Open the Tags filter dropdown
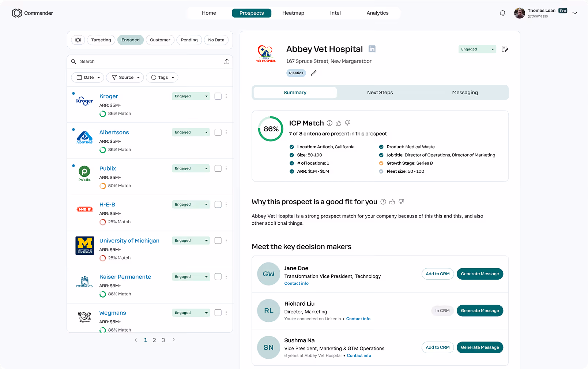588x369 pixels. coord(162,78)
